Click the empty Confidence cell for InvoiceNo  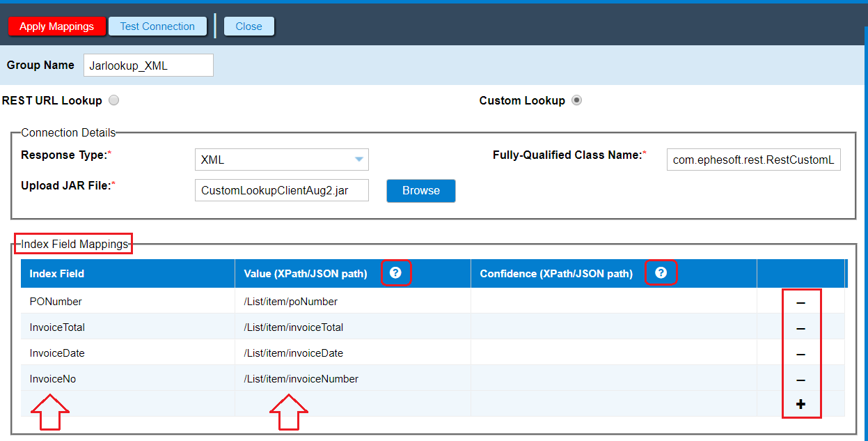[614, 378]
